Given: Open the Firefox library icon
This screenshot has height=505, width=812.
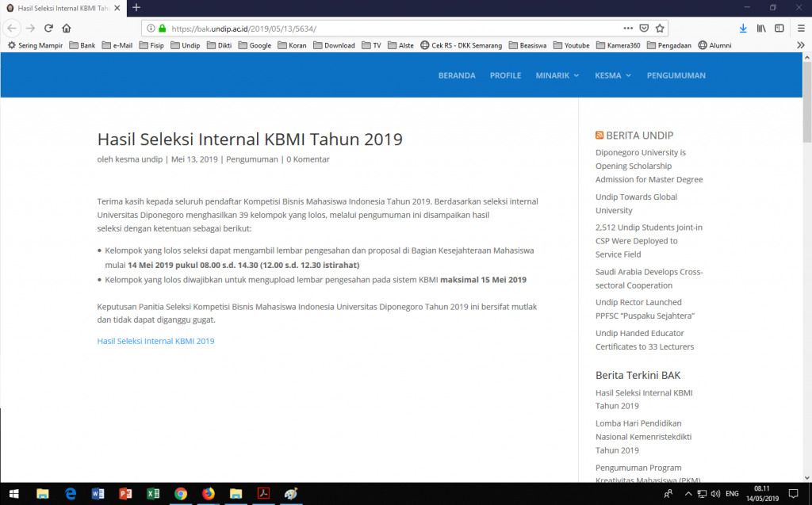Looking at the screenshot, I should pyautogui.click(x=761, y=28).
